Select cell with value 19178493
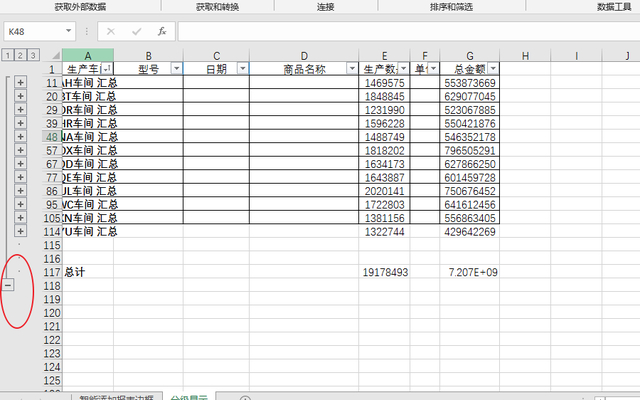 pos(384,272)
